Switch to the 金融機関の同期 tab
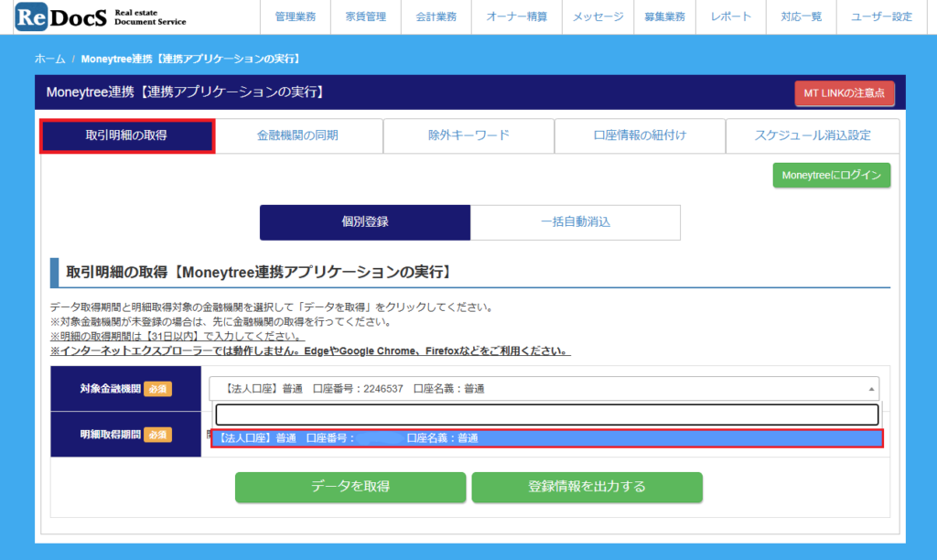Image resolution: width=937 pixels, height=560 pixels. tap(297, 135)
